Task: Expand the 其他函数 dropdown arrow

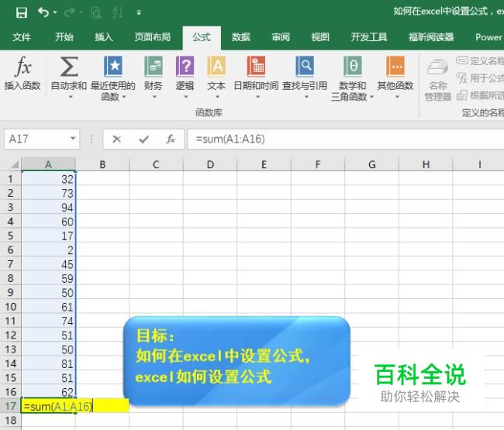Action: pyautogui.click(x=397, y=97)
